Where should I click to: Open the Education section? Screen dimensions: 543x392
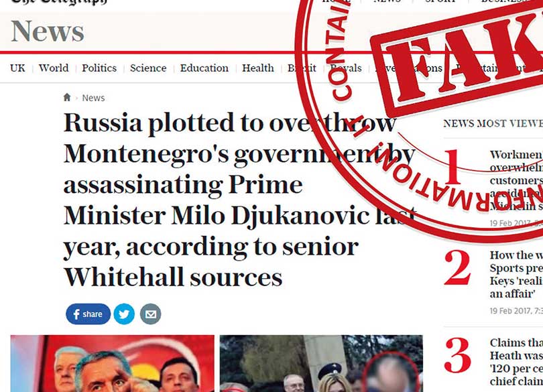204,68
